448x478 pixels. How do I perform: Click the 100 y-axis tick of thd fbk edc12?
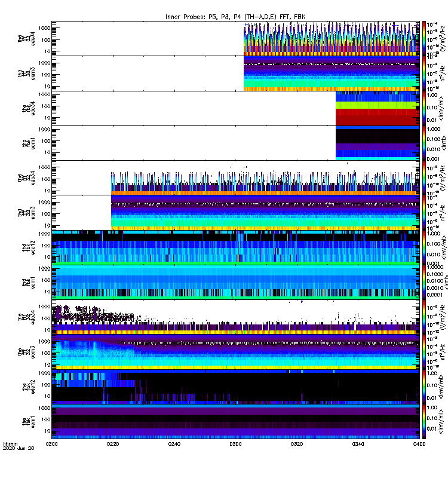point(46,246)
